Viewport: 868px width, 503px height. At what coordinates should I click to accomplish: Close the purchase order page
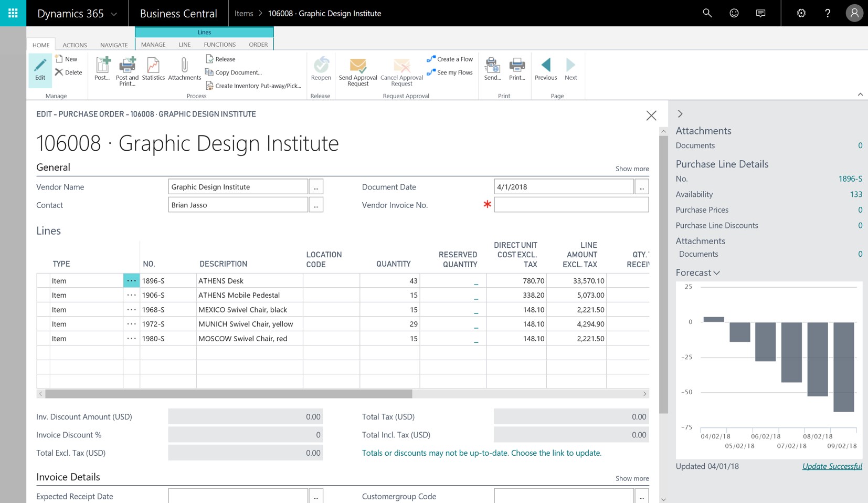pos(651,116)
